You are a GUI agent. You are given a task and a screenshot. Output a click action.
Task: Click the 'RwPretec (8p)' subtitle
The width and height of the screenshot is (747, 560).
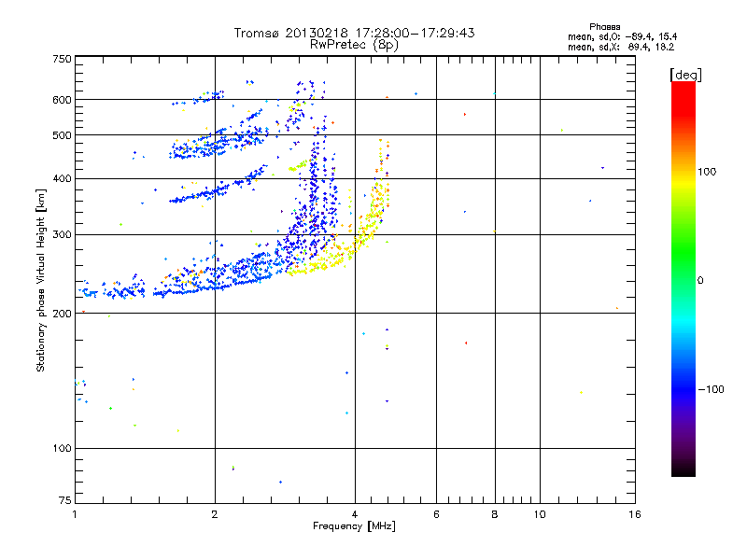(x=354, y=45)
